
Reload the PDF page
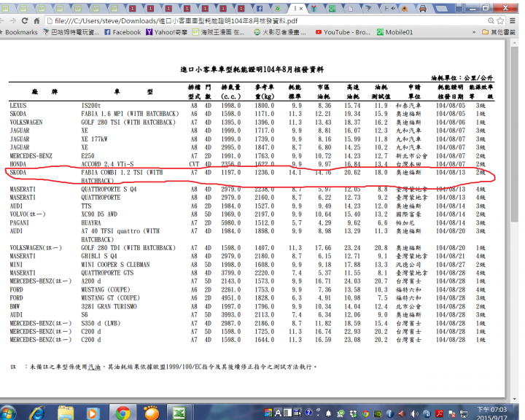point(25,20)
